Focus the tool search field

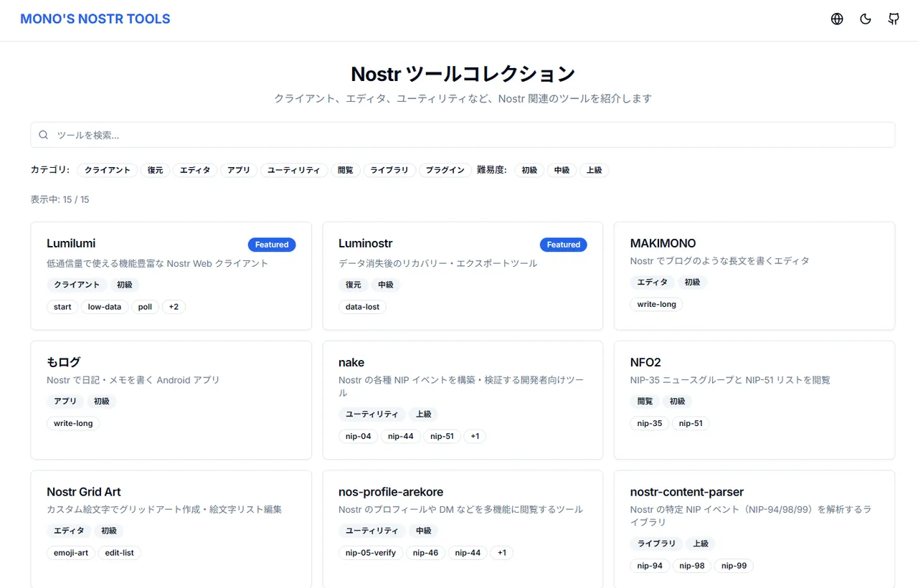pos(463,135)
